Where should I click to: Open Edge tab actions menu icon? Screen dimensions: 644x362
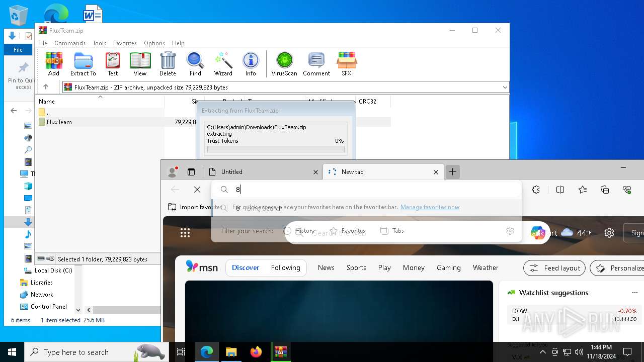click(x=191, y=172)
